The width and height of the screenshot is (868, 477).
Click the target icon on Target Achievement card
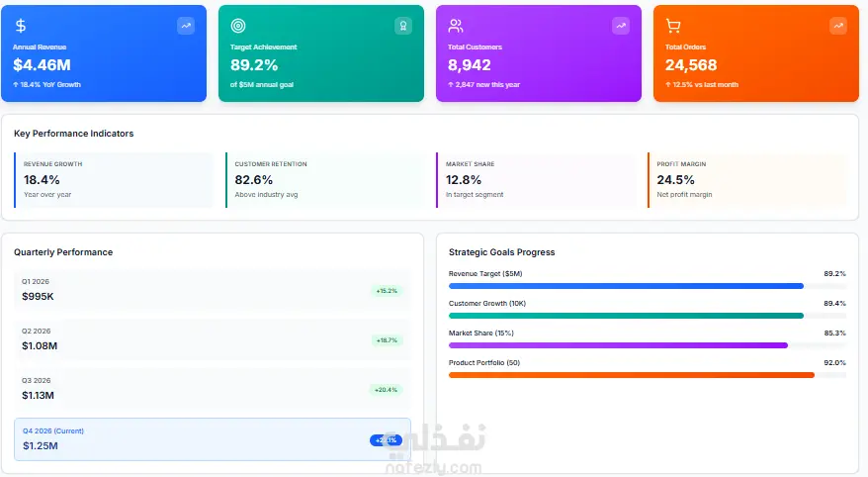point(238,26)
